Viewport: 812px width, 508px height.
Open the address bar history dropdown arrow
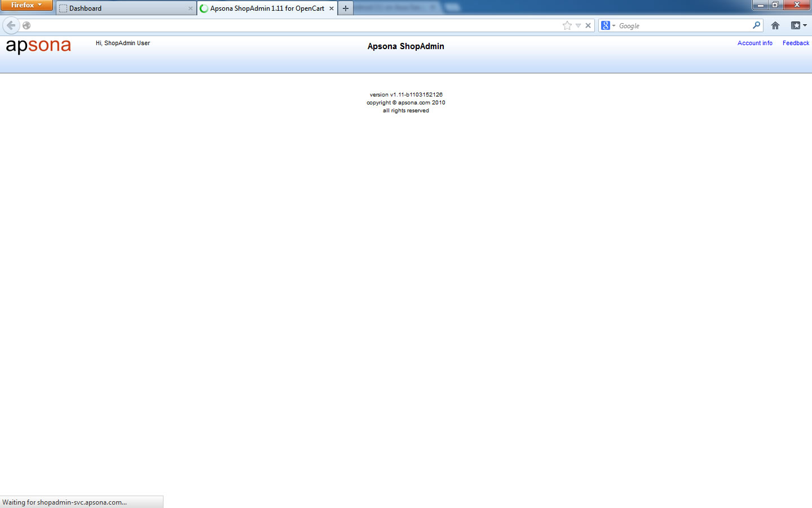(x=578, y=25)
